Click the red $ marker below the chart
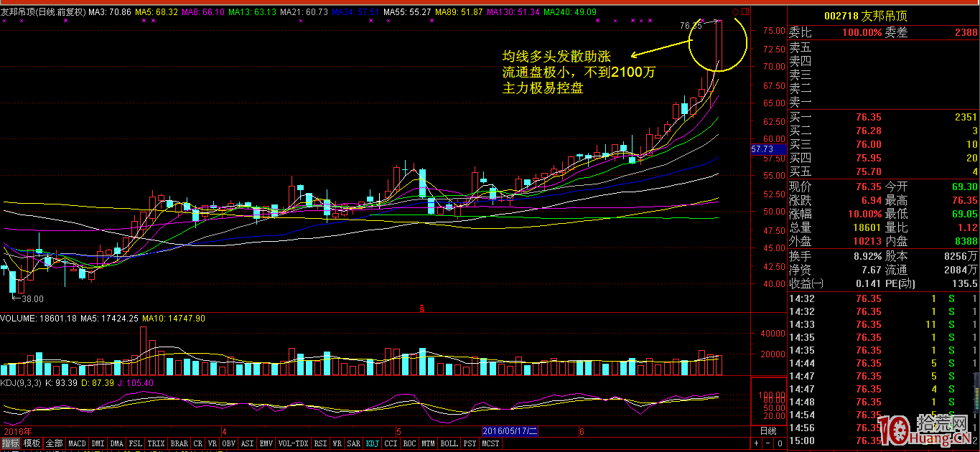Image resolution: width=980 pixels, height=452 pixels. (x=422, y=309)
